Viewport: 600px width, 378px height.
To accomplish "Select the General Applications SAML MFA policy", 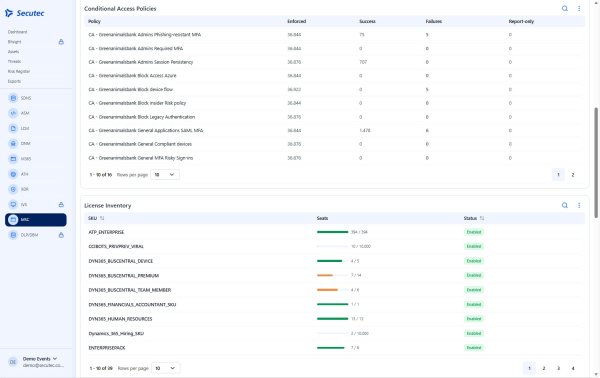I will coord(334,130).
